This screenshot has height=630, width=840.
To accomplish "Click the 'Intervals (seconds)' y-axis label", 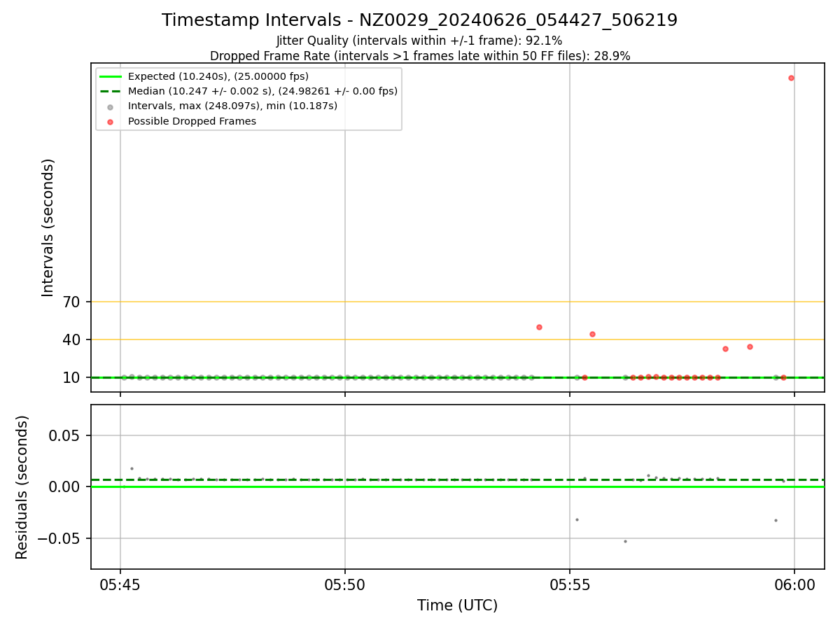I will click(48, 227).
